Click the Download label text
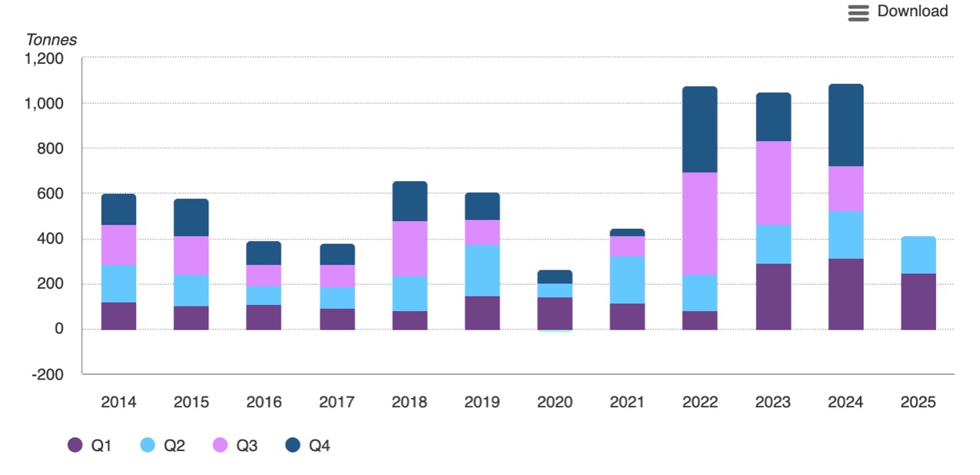This screenshot has width=980, height=475. pos(912,12)
